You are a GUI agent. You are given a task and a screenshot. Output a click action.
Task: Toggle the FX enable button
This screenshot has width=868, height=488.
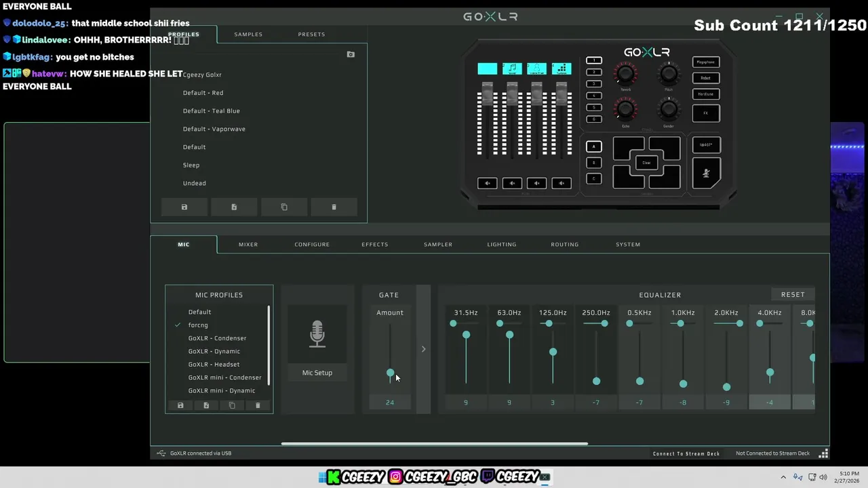coord(706,113)
